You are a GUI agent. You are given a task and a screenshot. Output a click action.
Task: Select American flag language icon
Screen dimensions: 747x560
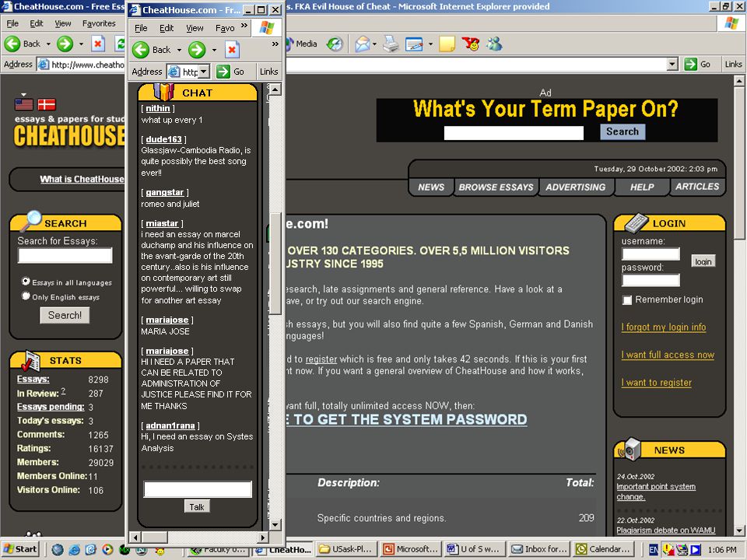[24, 104]
